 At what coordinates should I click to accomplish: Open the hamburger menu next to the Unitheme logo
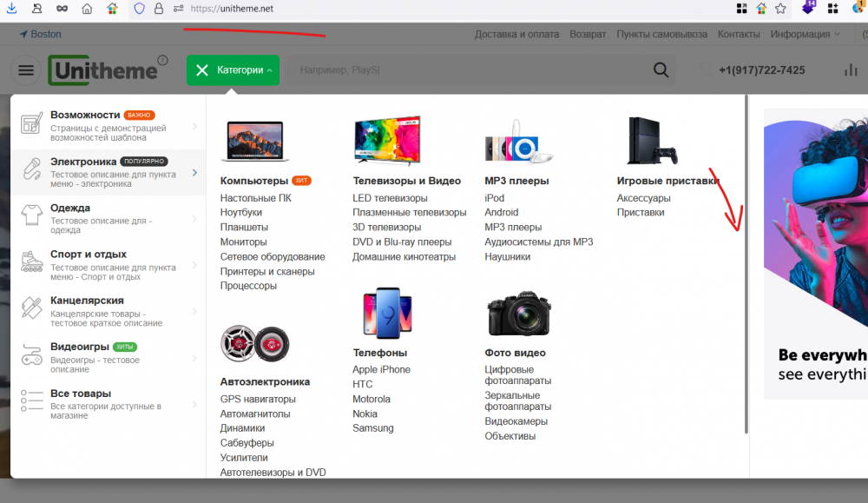coord(26,70)
